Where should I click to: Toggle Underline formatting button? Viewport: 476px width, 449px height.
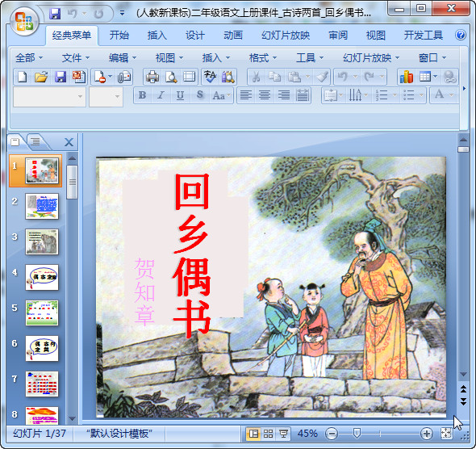tap(180, 95)
